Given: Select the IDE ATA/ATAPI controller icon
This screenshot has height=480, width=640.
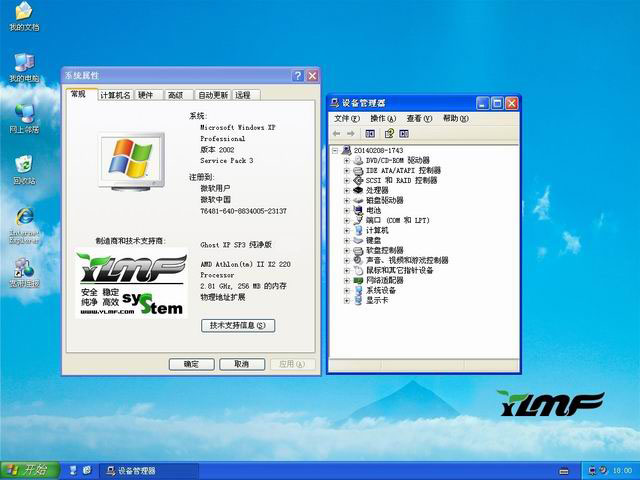Looking at the screenshot, I should tap(358, 170).
